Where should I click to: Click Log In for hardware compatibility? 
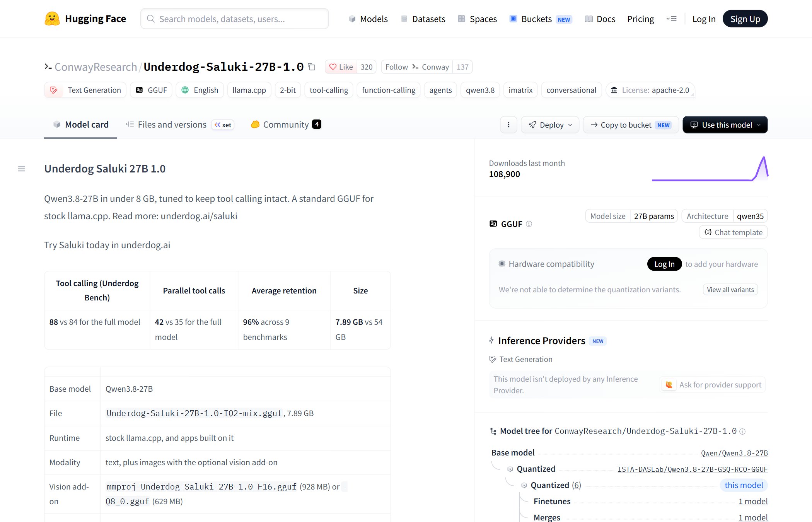pos(664,264)
